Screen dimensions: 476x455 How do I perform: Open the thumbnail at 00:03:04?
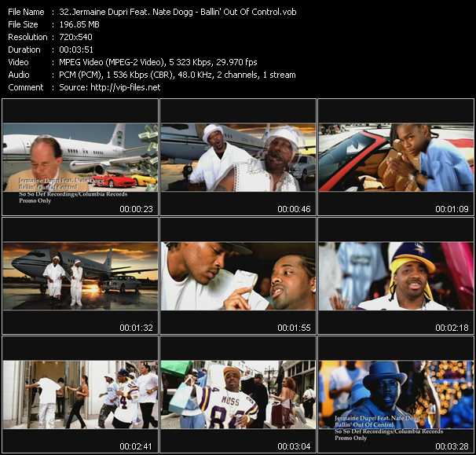pos(238,394)
